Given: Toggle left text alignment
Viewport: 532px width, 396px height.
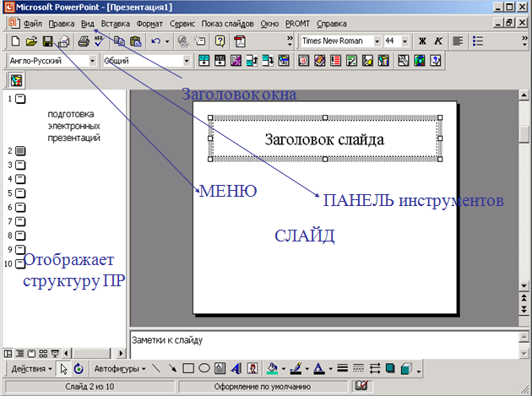Looking at the screenshot, I should click(x=459, y=41).
